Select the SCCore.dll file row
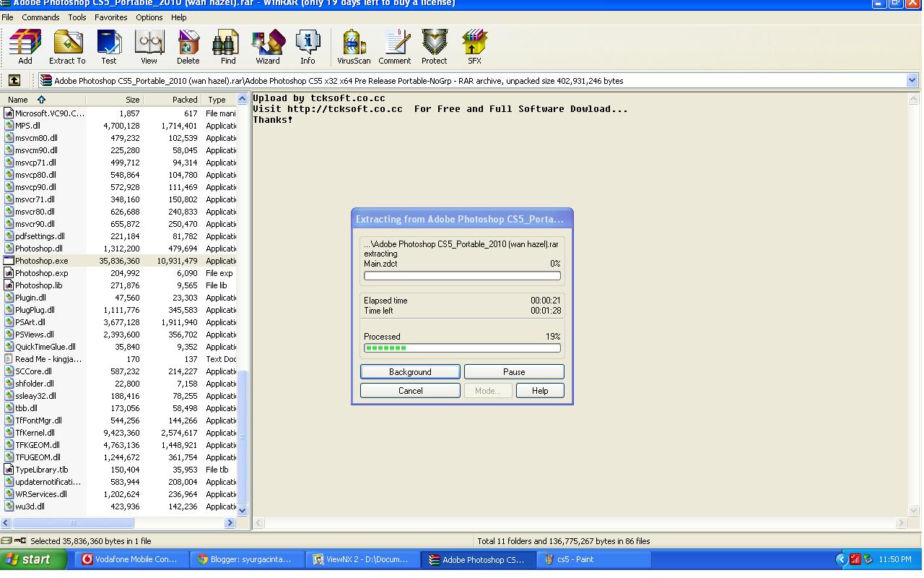Viewport: 924px width, 578px height. click(119, 371)
